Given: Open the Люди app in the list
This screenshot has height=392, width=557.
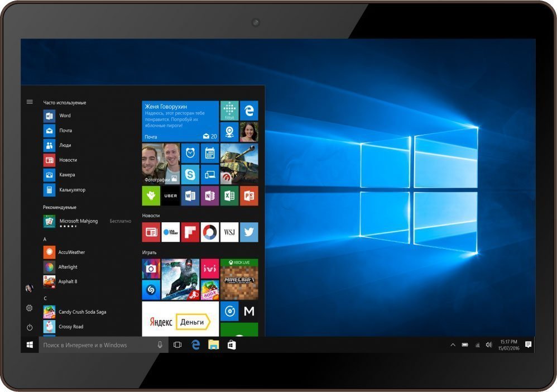Looking at the screenshot, I should tap(57, 145).
